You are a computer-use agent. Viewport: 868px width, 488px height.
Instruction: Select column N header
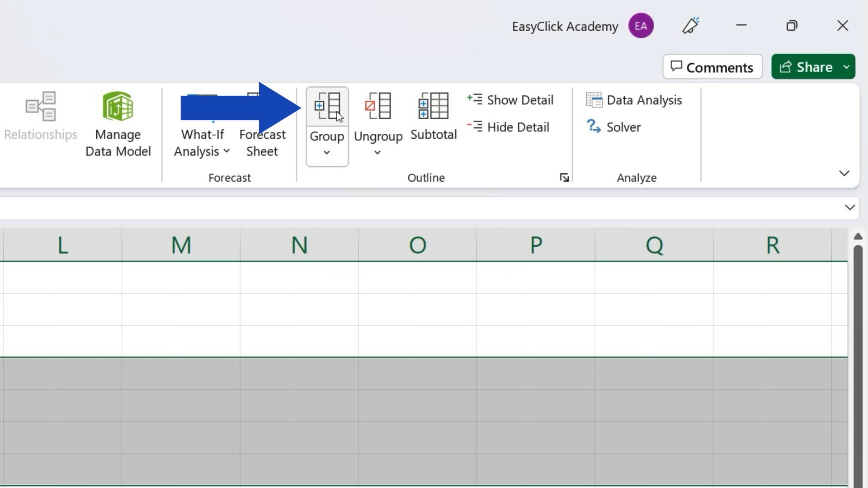point(299,245)
